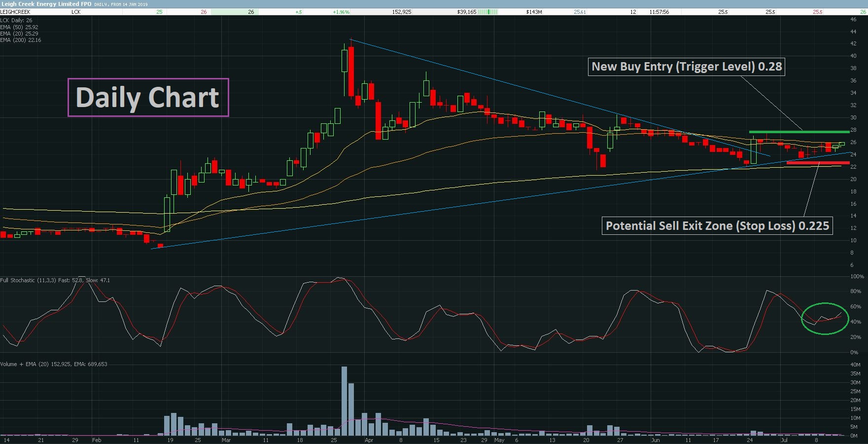Screen dimensions: 868x444
Task: Select the EMA (20) indicator legend entry
Action: [19, 34]
